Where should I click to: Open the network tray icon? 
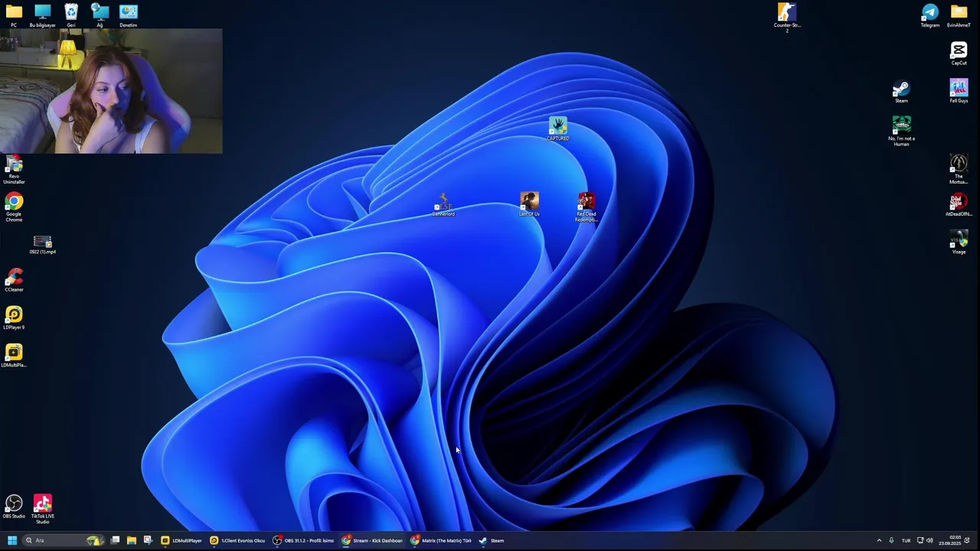click(920, 540)
